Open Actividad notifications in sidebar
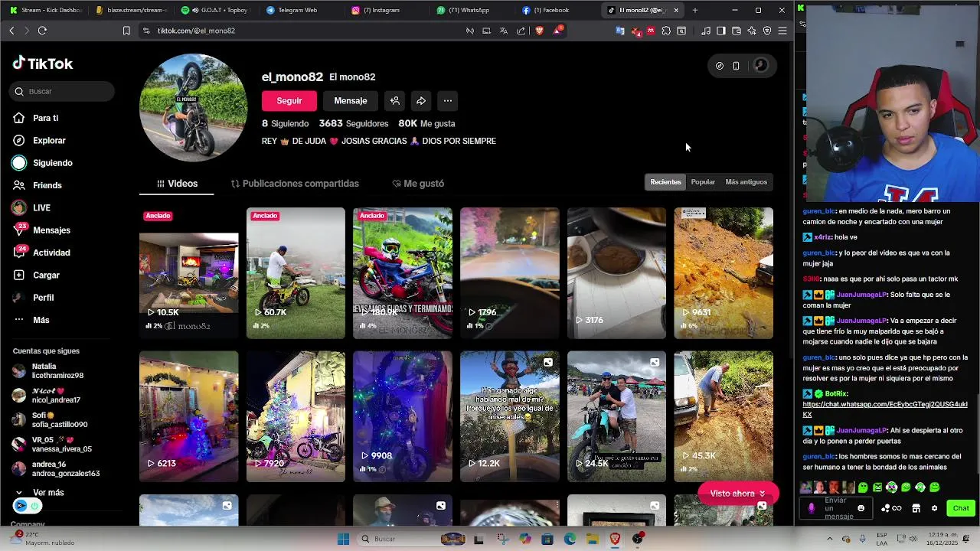The width and height of the screenshot is (980, 551). tap(42, 253)
